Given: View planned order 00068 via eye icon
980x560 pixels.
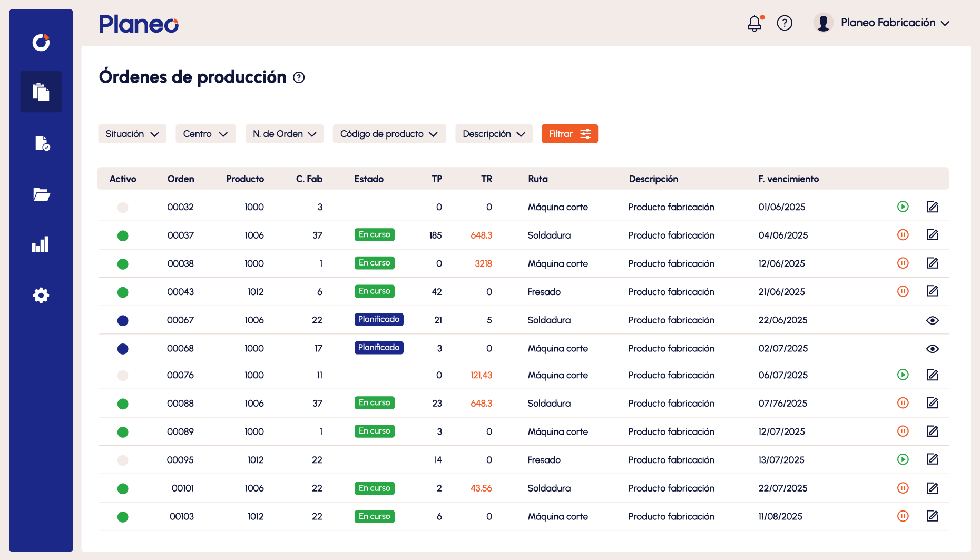Looking at the screenshot, I should 932,349.
